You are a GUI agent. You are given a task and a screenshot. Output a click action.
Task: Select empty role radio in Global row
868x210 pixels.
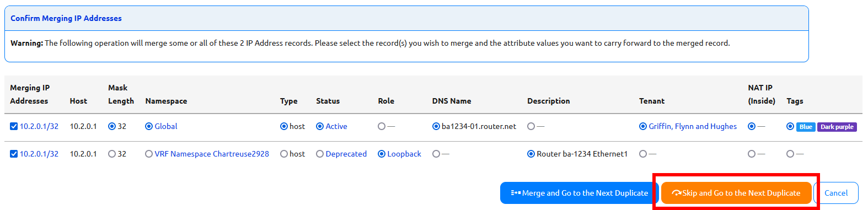(382, 126)
